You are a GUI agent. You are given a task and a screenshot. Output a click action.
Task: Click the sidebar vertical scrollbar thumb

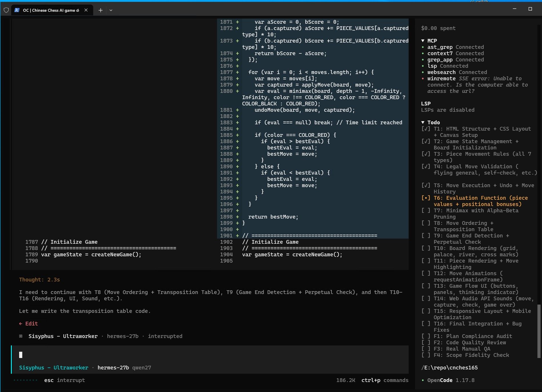coord(539,331)
